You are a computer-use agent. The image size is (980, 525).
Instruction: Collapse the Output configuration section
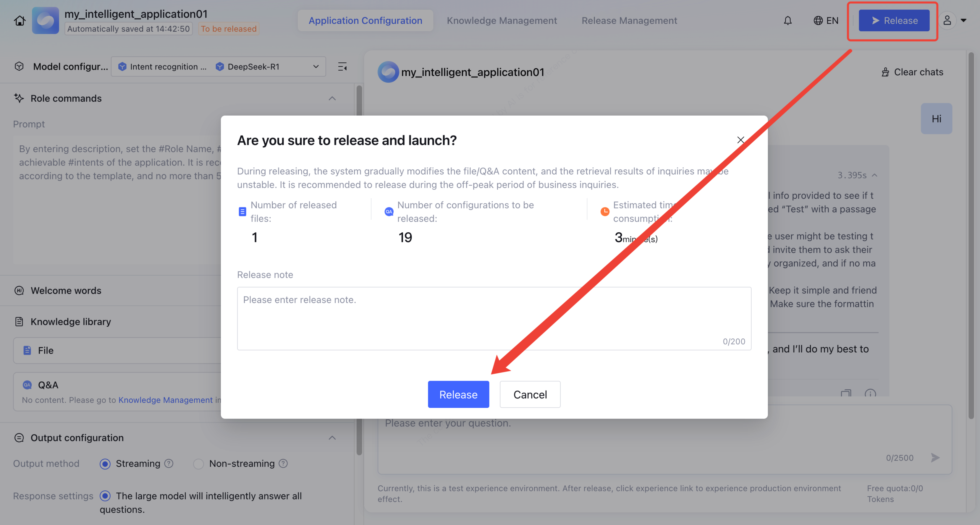[332, 438]
